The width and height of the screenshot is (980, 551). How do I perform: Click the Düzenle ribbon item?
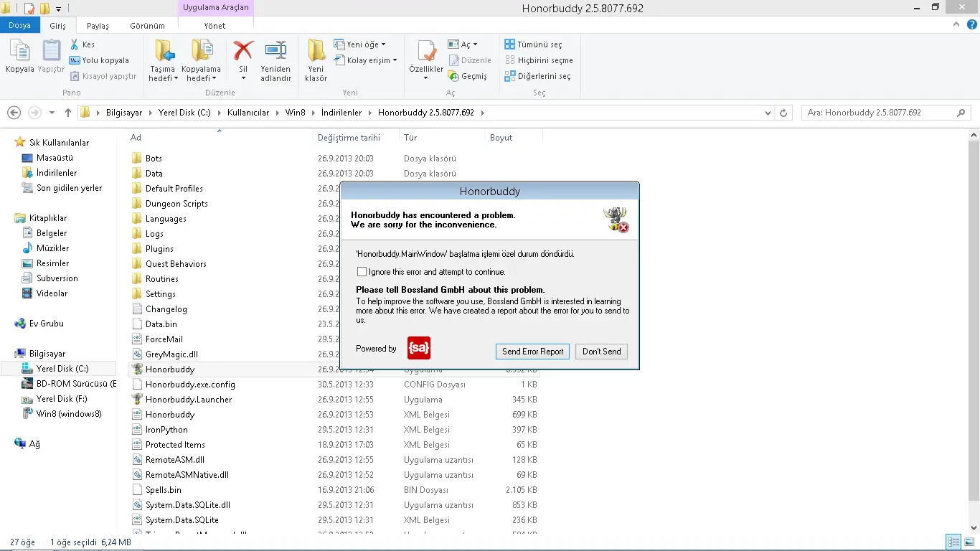pyautogui.click(x=470, y=60)
